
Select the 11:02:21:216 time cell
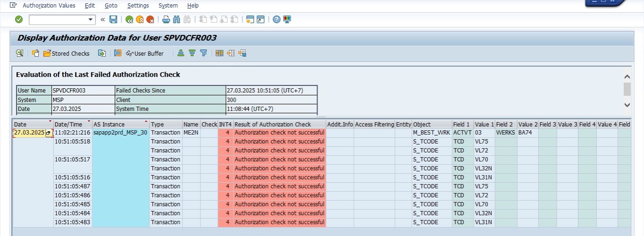(73, 133)
